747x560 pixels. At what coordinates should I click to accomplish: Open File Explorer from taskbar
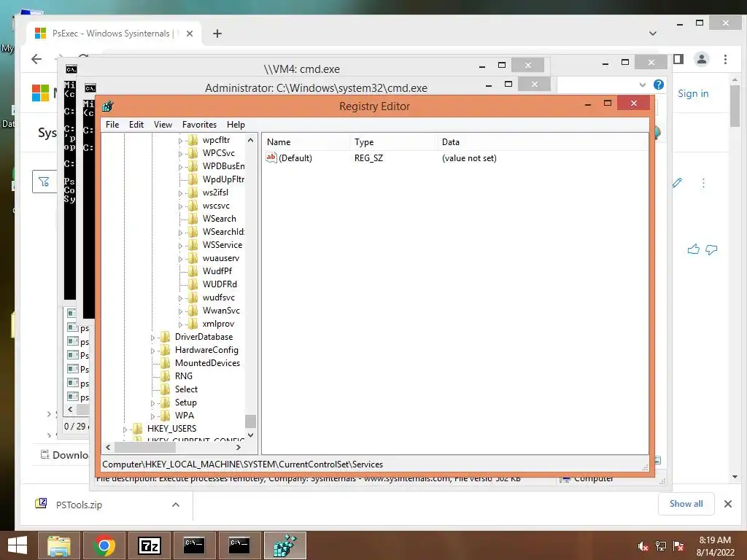click(58, 545)
